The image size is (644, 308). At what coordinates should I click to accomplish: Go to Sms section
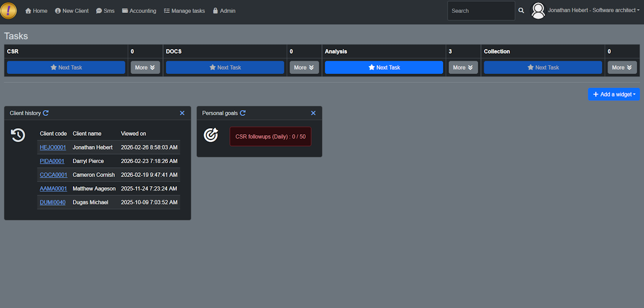pyautogui.click(x=105, y=11)
